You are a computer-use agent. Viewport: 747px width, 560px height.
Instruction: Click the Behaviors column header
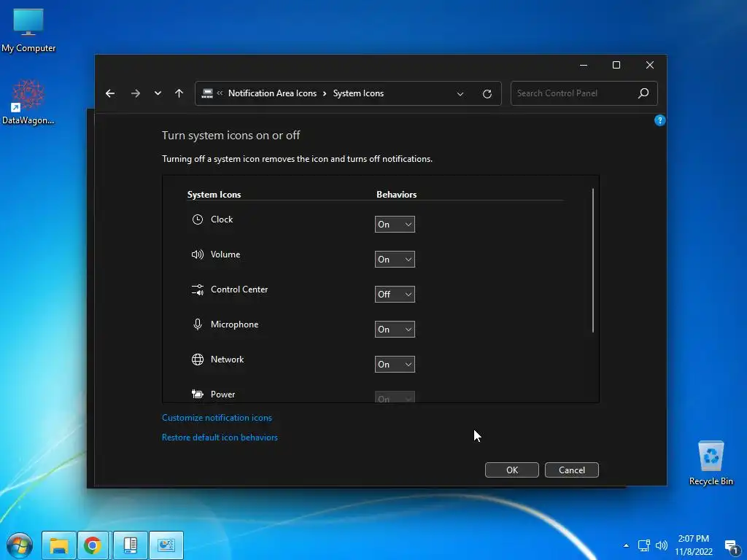[396, 194]
